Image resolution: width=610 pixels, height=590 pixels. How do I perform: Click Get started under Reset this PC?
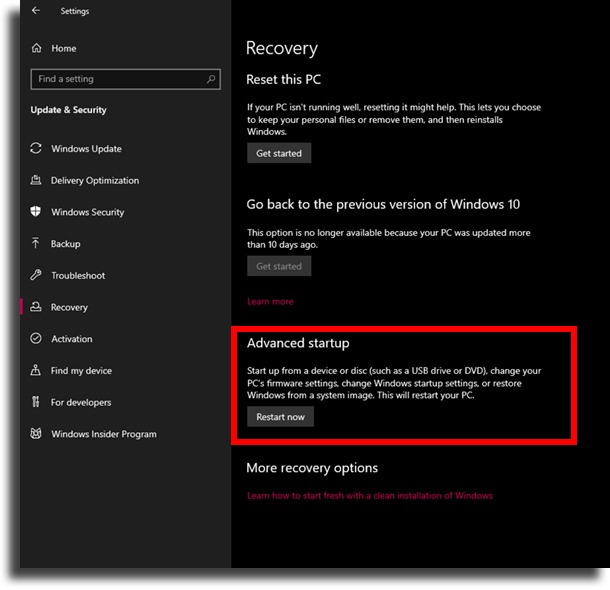[x=279, y=153]
